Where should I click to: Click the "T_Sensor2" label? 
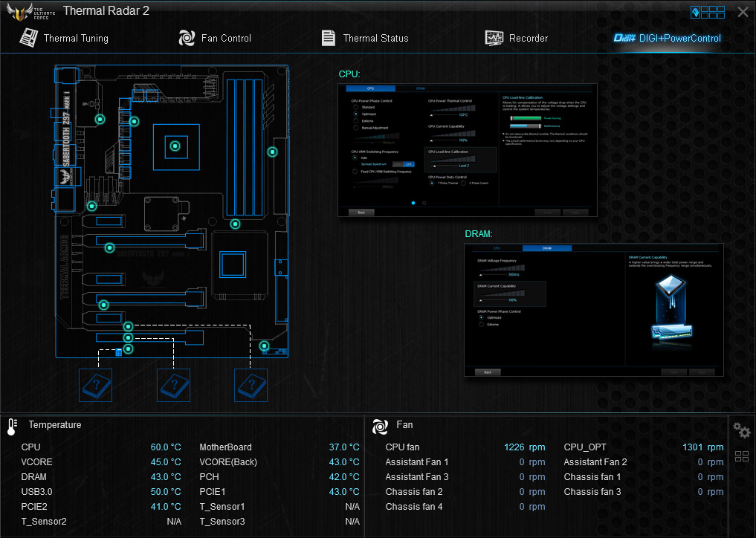tap(44, 522)
